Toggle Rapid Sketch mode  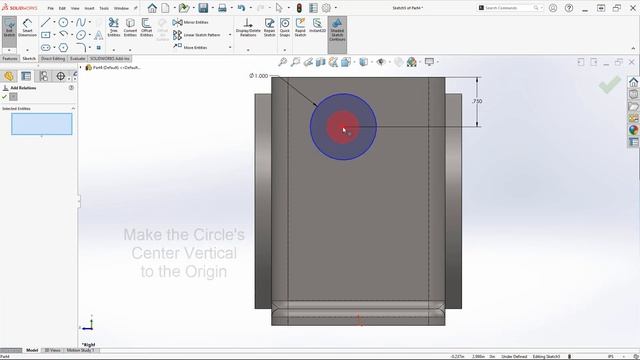click(300, 28)
